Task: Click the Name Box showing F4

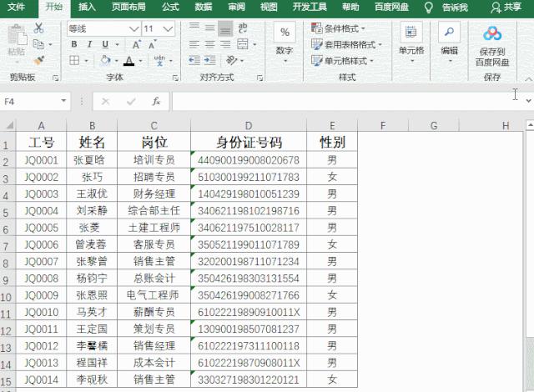Action: pyautogui.click(x=31, y=101)
